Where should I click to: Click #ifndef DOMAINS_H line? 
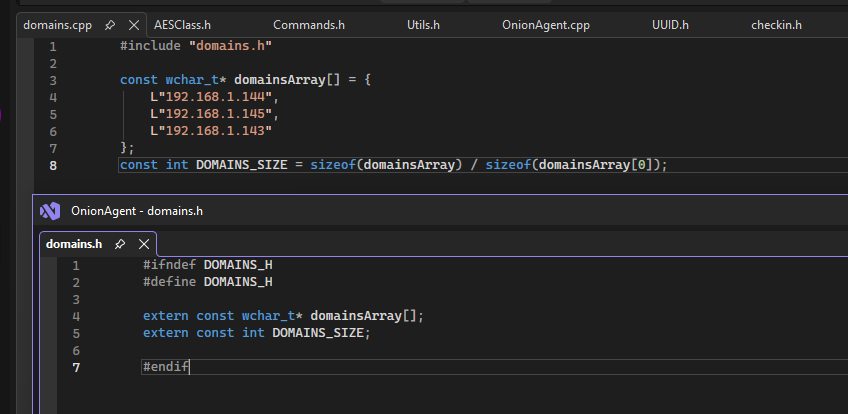pyautogui.click(x=208, y=265)
